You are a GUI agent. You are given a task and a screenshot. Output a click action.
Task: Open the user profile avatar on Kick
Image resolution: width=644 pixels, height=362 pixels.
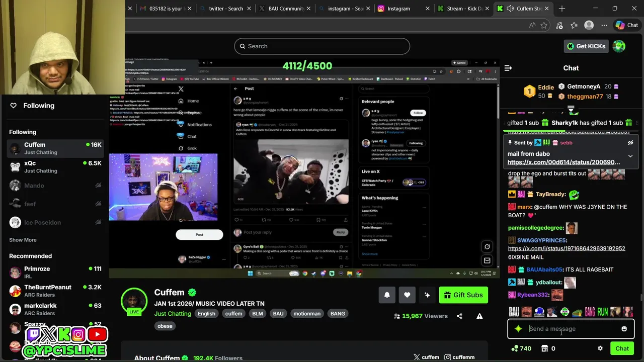click(619, 46)
